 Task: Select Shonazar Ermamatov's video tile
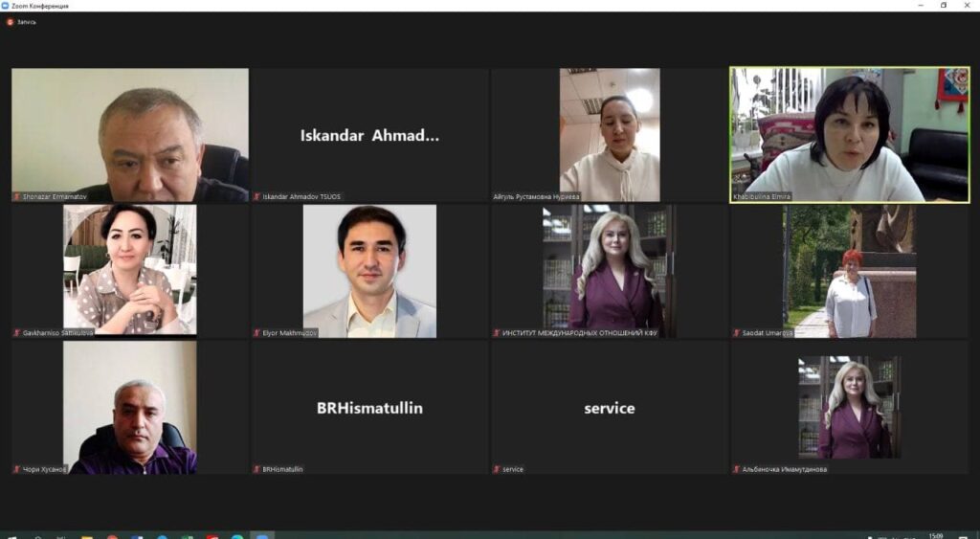coord(130,135)
